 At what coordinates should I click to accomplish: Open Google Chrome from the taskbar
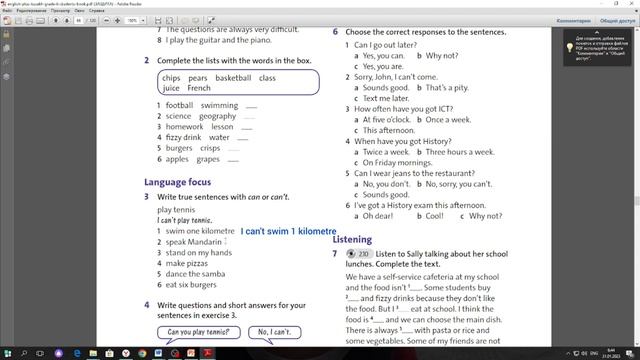(142, 353)
